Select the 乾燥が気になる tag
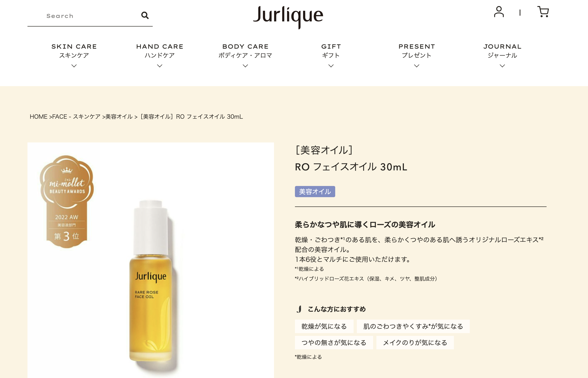This screenshot has height=378, width=588. 324,326
